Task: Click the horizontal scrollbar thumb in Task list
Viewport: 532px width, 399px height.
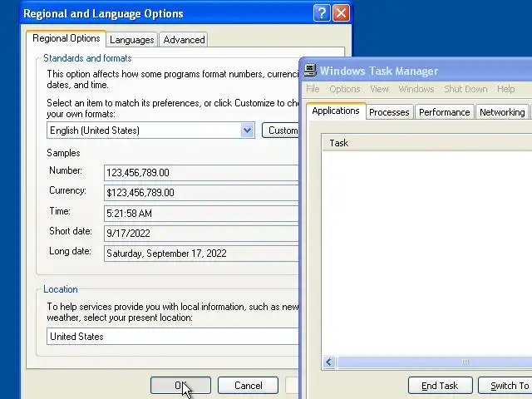Action: tap(434, 362)
